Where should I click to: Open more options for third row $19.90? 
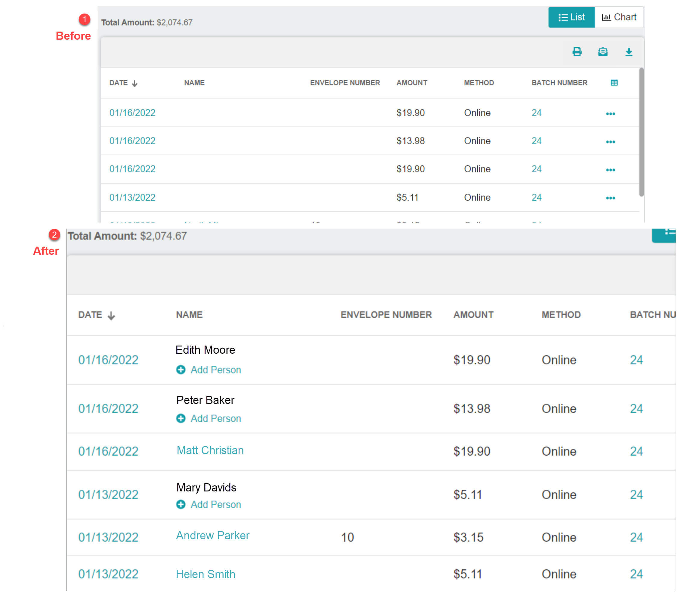point(611,170)
